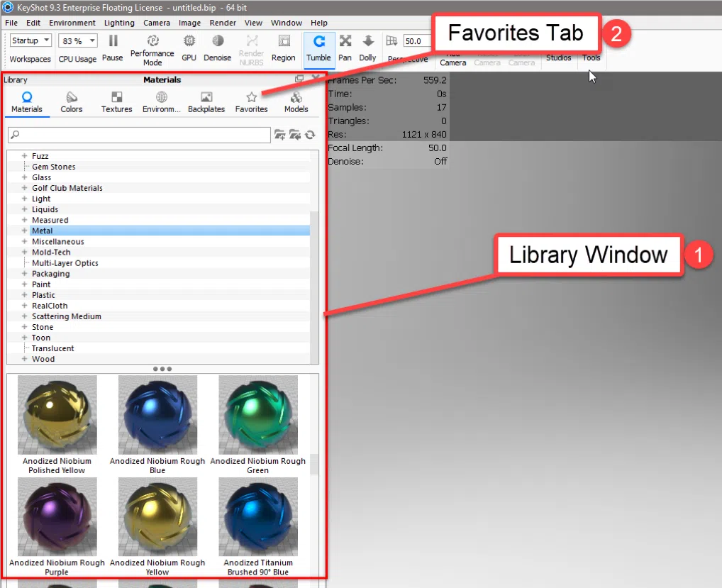Select the Translucent tree item

[x=52, y=348]
